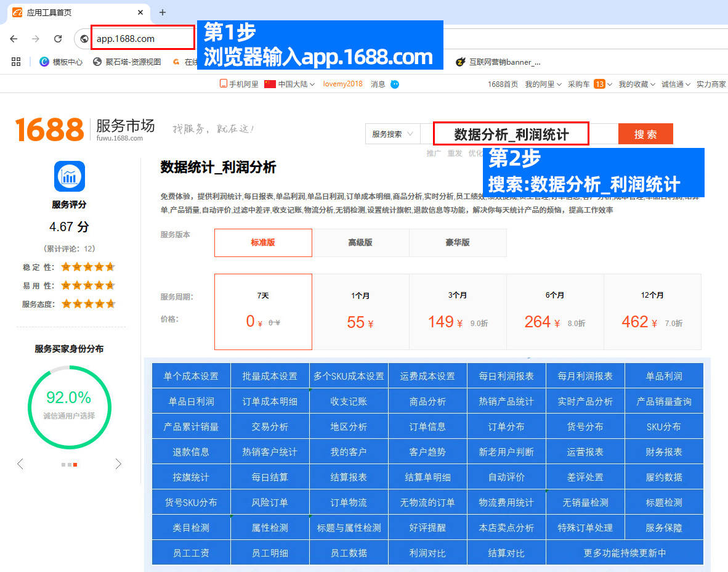Choose the 12个月 service period

tap(652, 311)
